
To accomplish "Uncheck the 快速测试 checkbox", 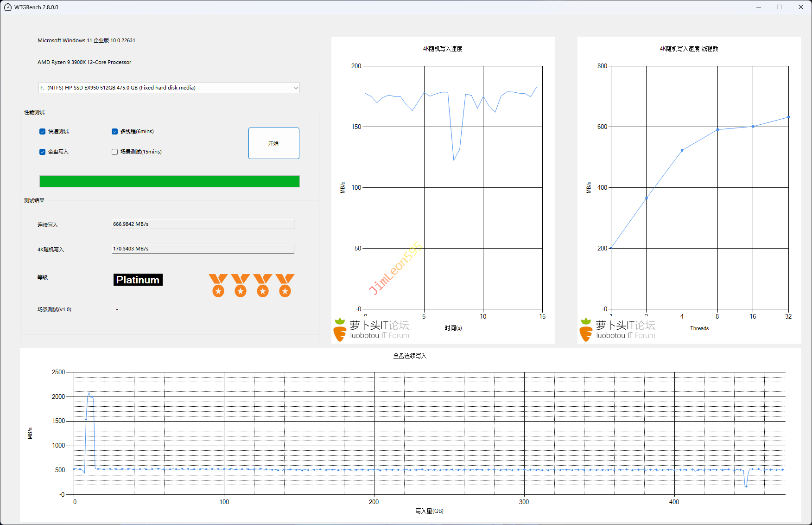I will click(x=43, y=132).
